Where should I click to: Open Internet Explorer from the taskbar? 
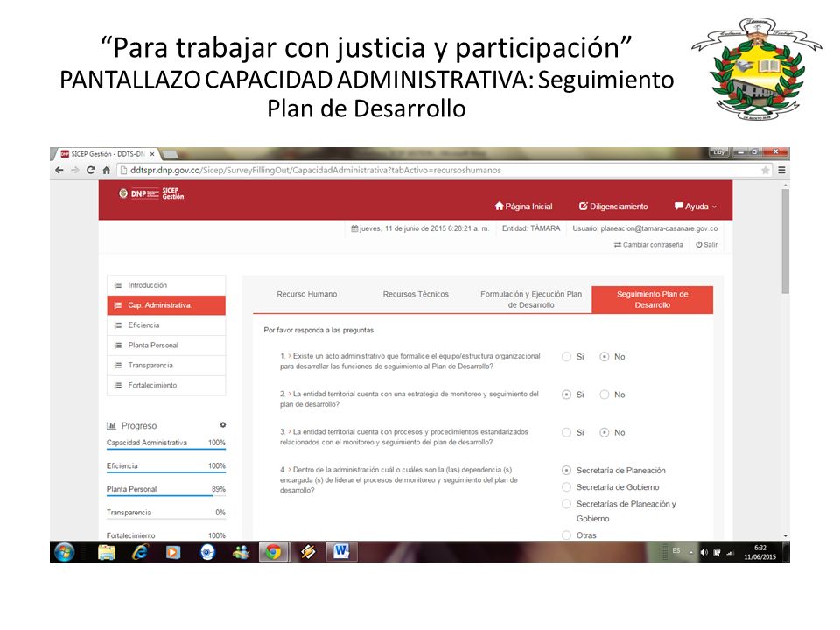[140, 552]
